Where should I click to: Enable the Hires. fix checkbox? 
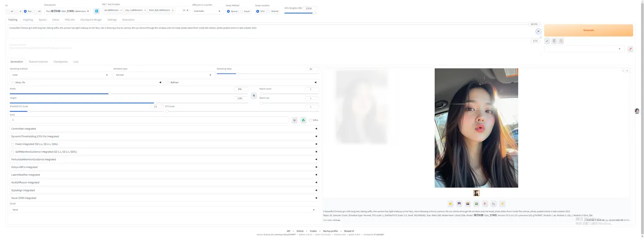point(12,82)
